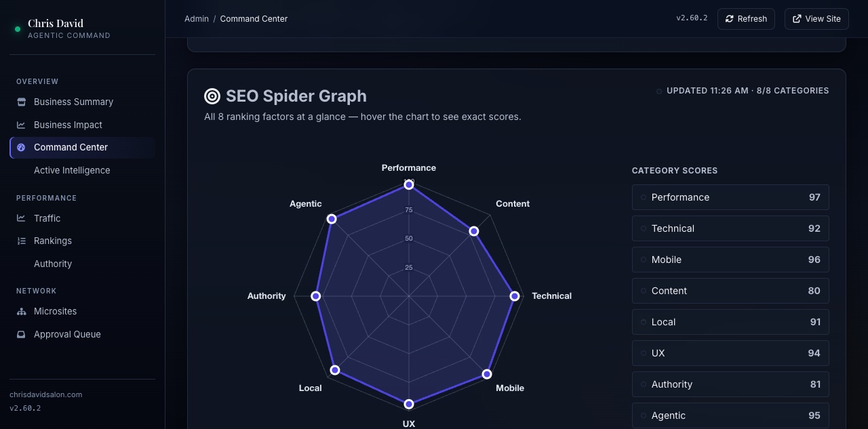Click the Local data point on radar chart
Screen dimensions: 868x429
(x=335, y=370)
